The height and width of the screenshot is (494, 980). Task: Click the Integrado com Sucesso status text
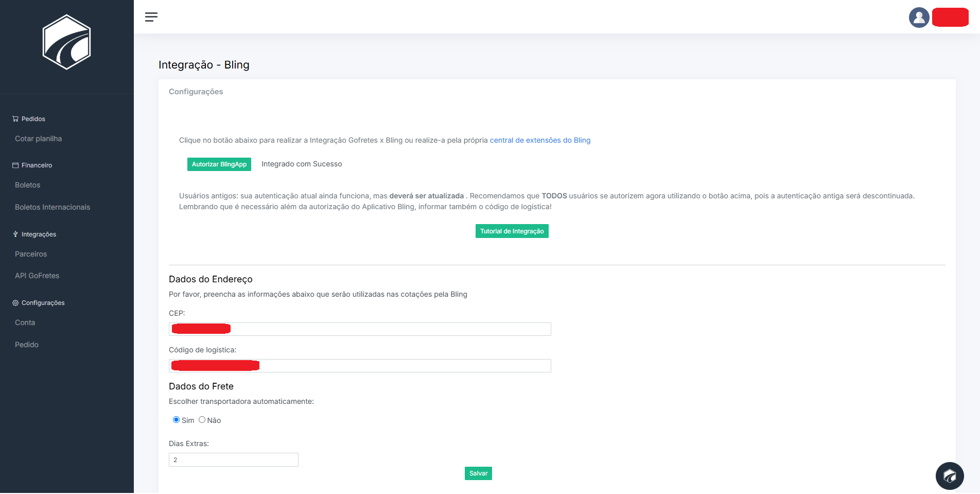pos(302,164)
